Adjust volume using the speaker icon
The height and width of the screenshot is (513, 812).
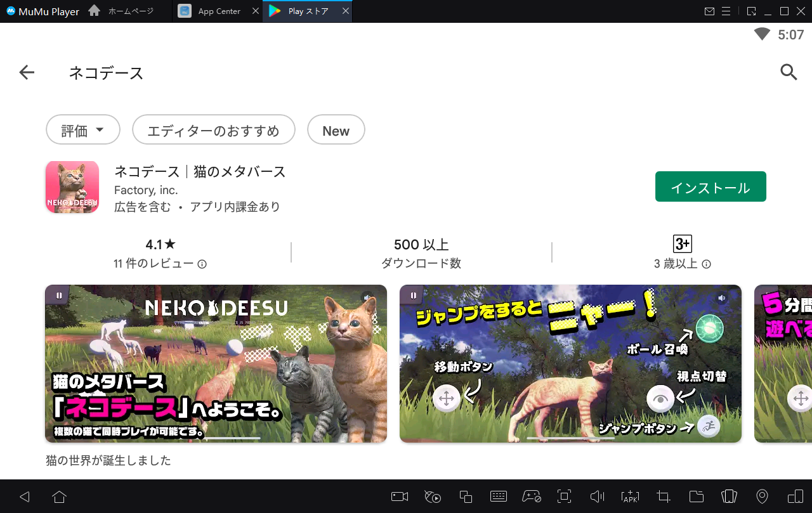tap(597, 497)
